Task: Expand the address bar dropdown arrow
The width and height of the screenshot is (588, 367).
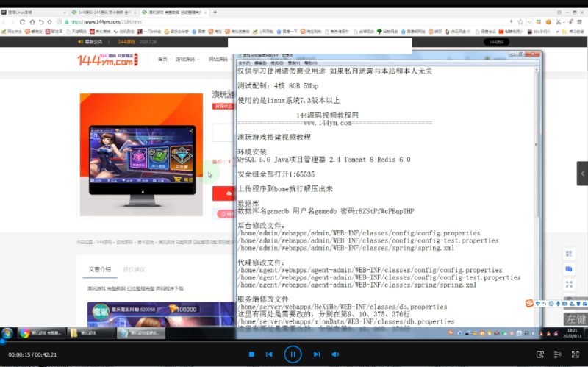Action: point(529,22)
